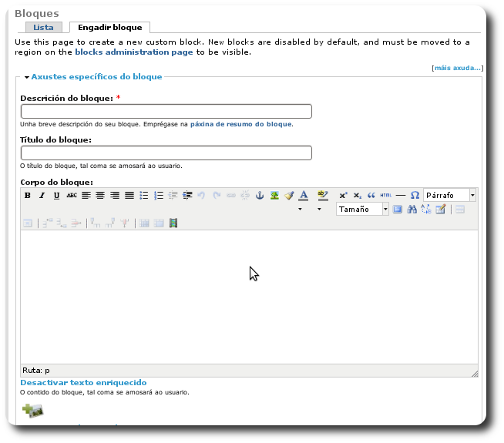Viewport: 504px width, 443px height.
Task: Insert an anchor with the anchor icon
Action: pos(260,196)
